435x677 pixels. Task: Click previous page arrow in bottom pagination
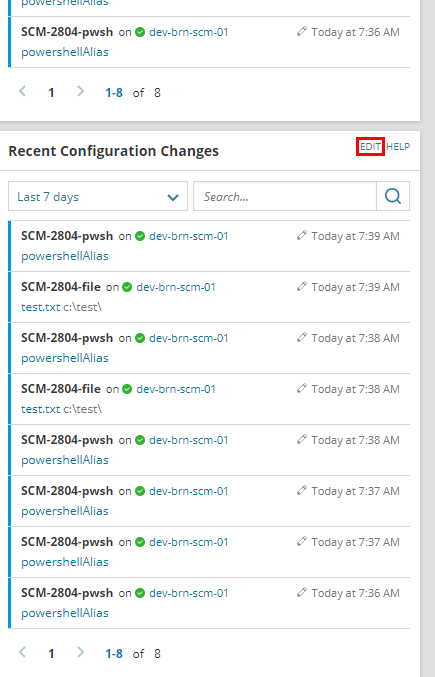(x=23, y=652)
